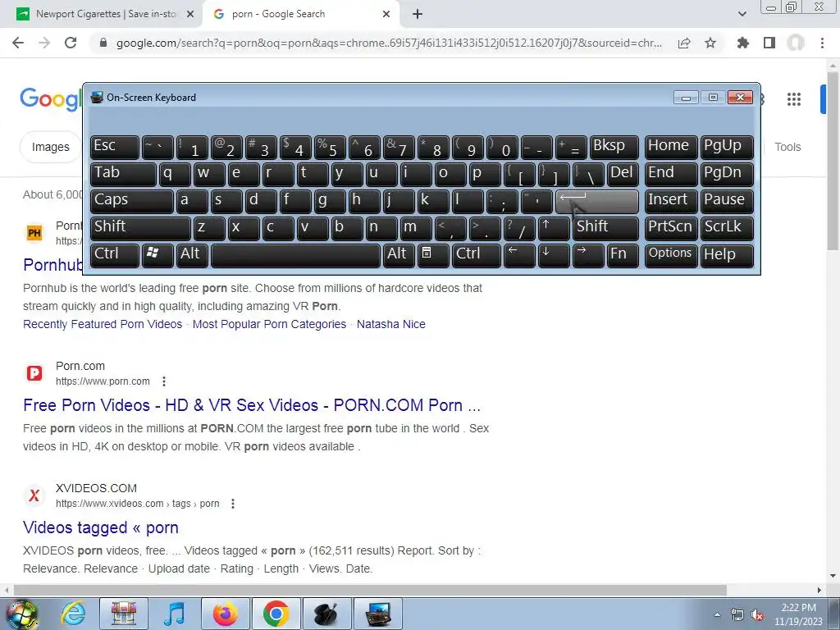Click the down arrow key on the keyboard
Viewport: 840px width, 630px height.
point(554,256)
